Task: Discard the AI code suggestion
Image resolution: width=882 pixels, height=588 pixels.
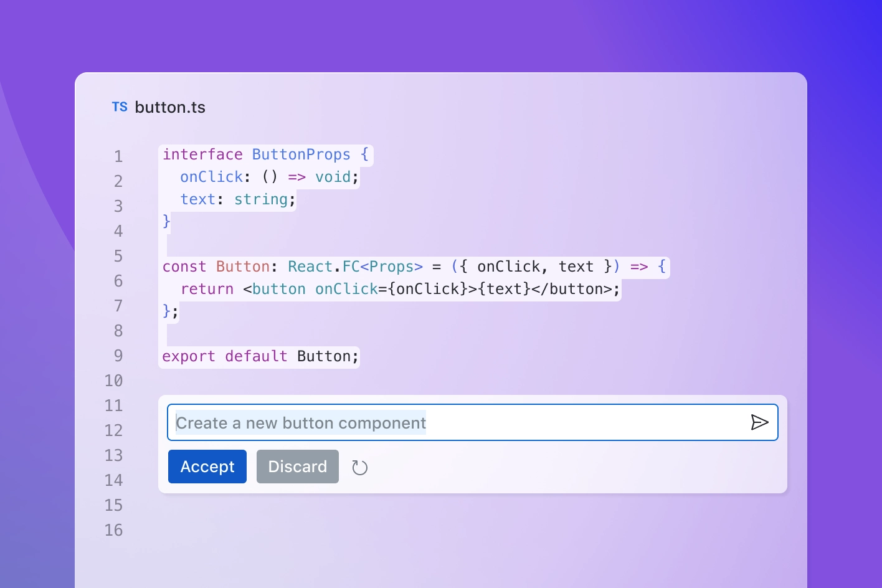Action: pos(297,466)
